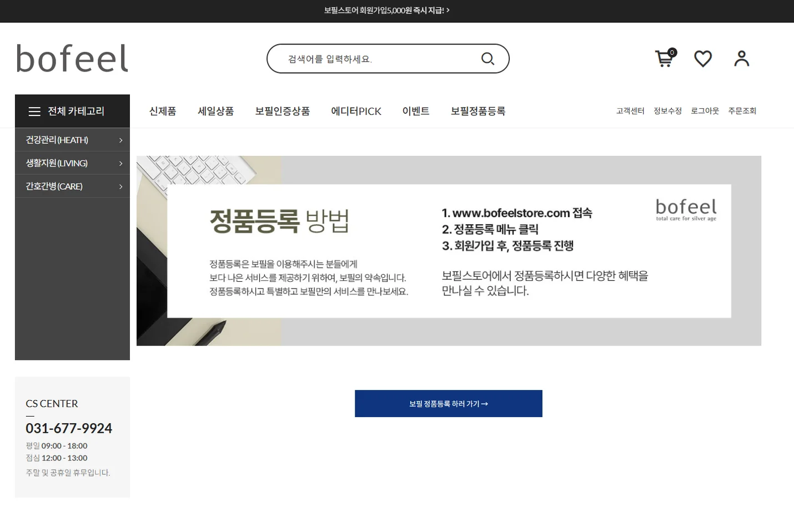Viewport: 794px width, 532px height.
Task: Open the 건강관리(HEATH) category
Action: click(72, 140)
